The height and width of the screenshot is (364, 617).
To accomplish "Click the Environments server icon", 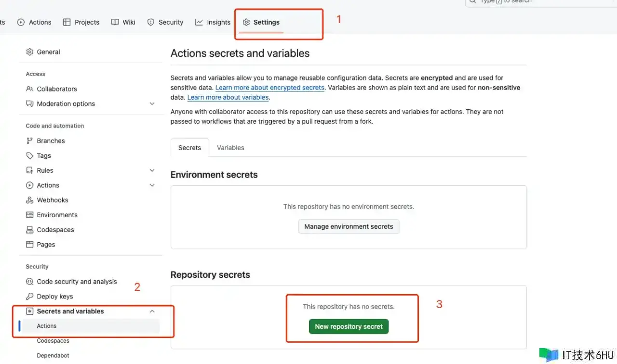I will (29, 215).
